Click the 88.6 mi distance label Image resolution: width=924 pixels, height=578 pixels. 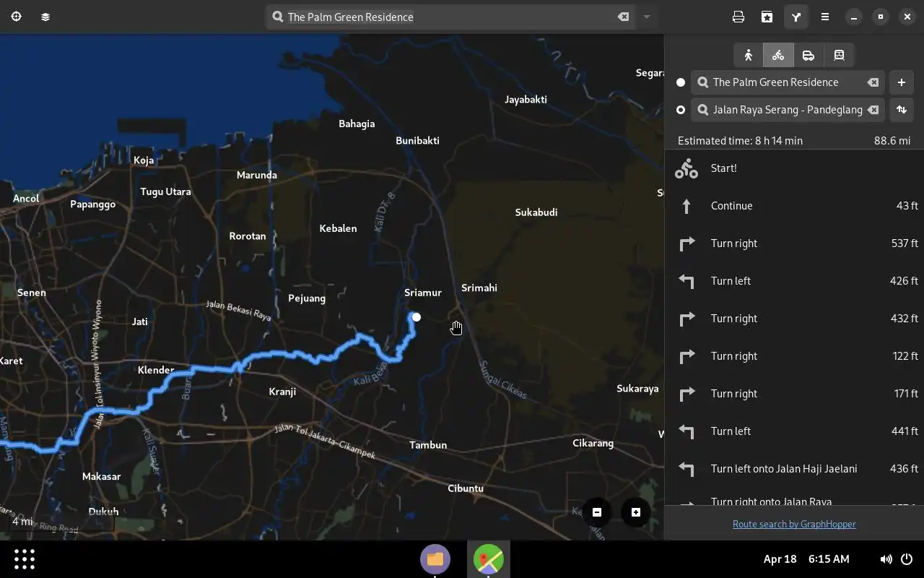pyautogui.click(x=892, y=141)
